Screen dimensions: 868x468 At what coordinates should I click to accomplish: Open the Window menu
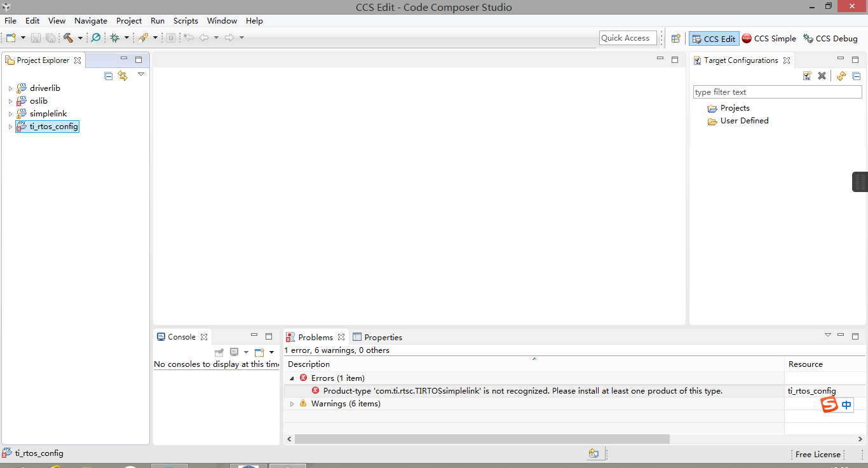coord(222,21)
